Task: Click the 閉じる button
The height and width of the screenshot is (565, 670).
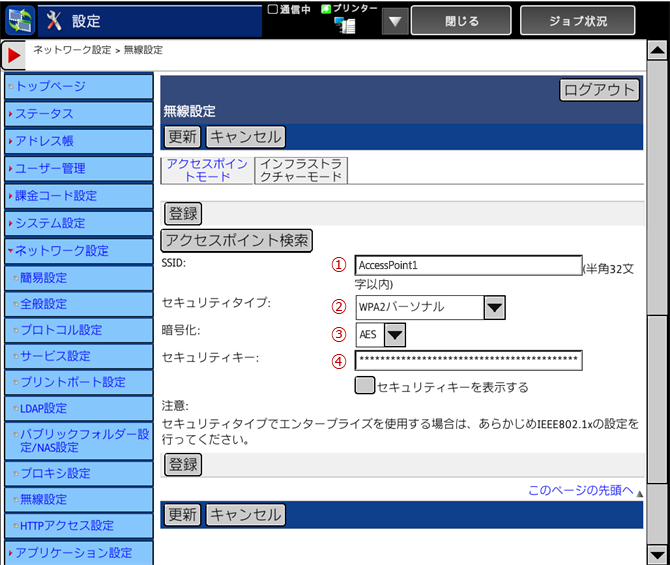Action: tap(461, 21)
